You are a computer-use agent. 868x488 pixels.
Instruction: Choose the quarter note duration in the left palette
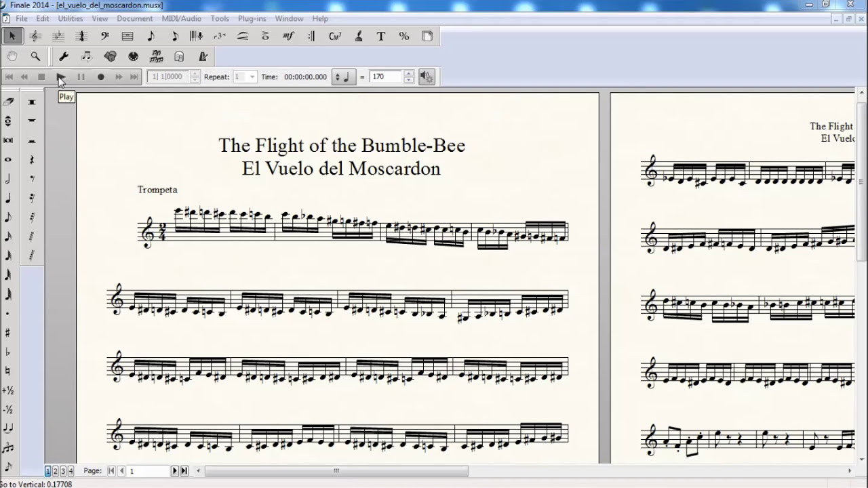8,198
